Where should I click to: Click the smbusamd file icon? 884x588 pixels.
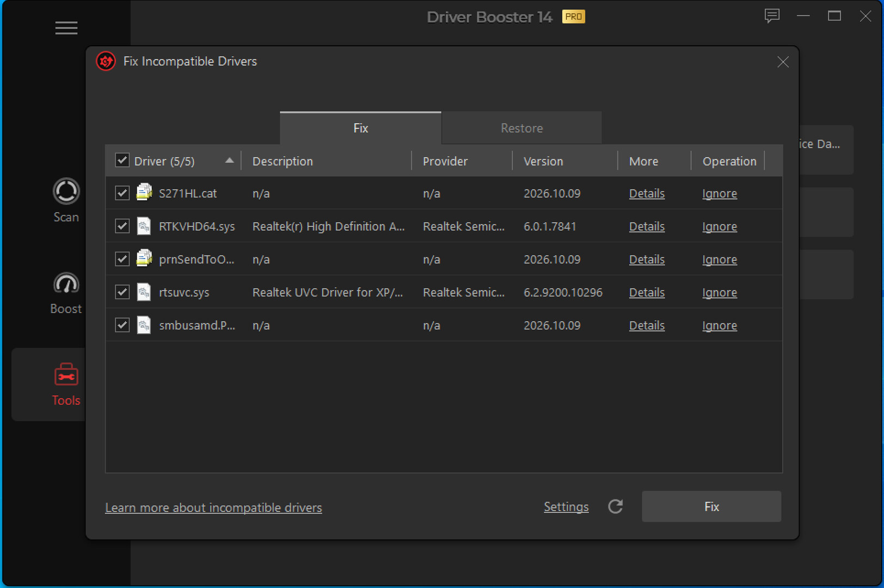coord(144,325)
